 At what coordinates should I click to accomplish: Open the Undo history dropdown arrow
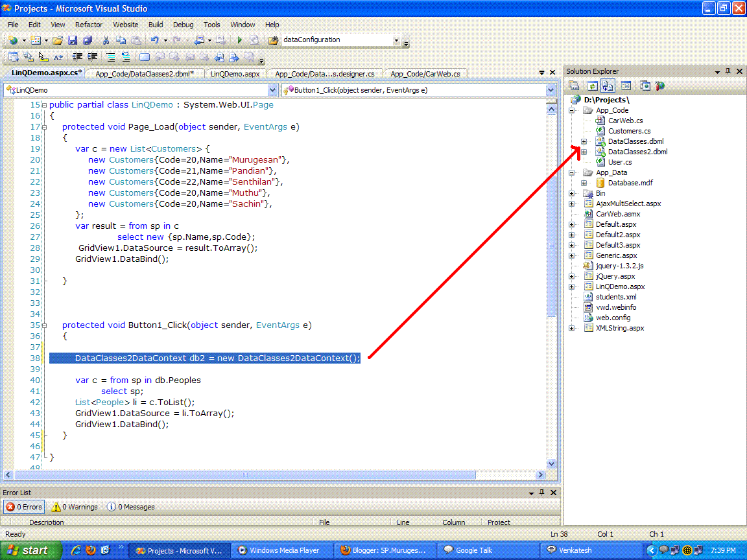165,40
